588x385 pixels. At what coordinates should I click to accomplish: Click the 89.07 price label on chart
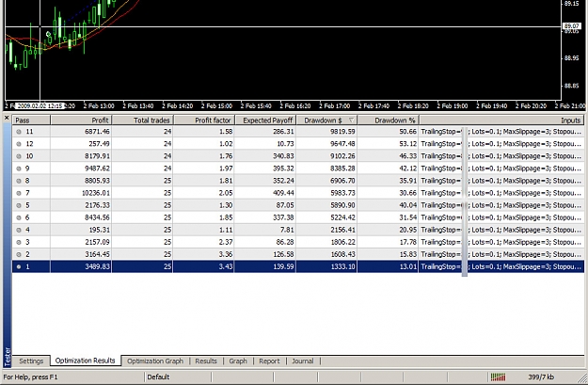(571, 26)
